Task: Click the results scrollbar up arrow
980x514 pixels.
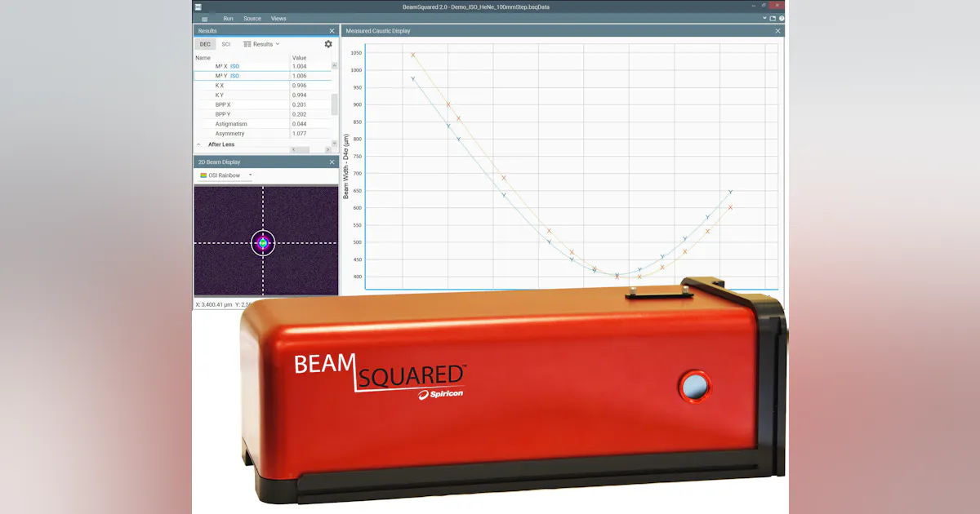Action: [335, 64]
